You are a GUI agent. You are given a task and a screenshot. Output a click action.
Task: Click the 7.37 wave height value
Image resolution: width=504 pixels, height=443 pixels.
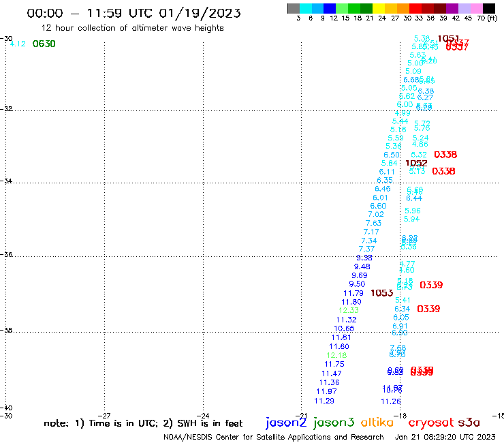tap(366, 249)
